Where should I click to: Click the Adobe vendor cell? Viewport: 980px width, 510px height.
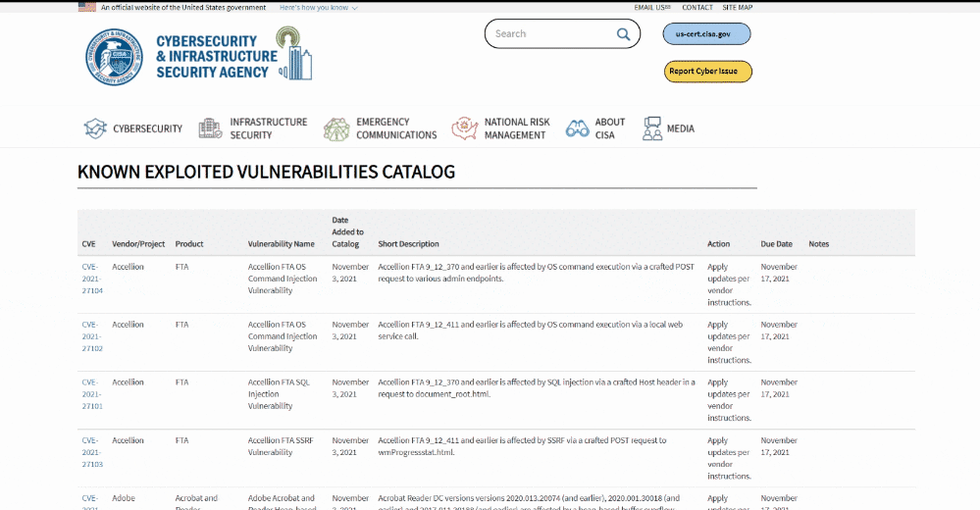(124, 498)
